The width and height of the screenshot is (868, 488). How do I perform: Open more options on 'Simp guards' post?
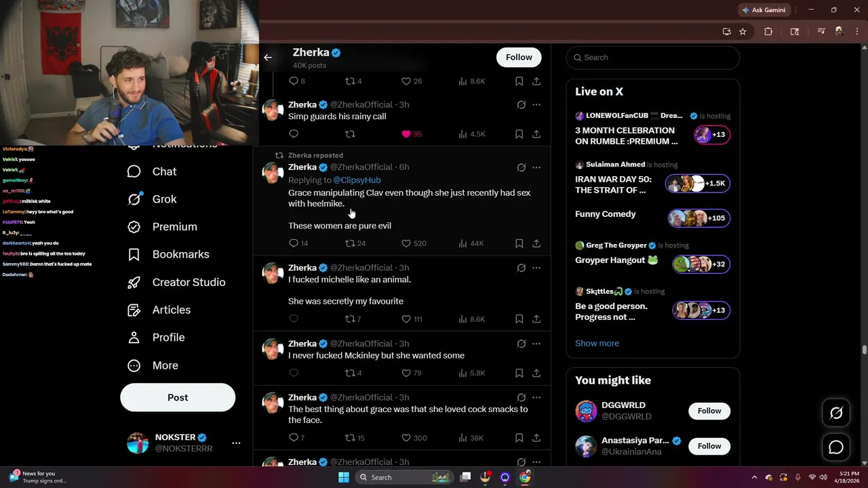(536, 104)
